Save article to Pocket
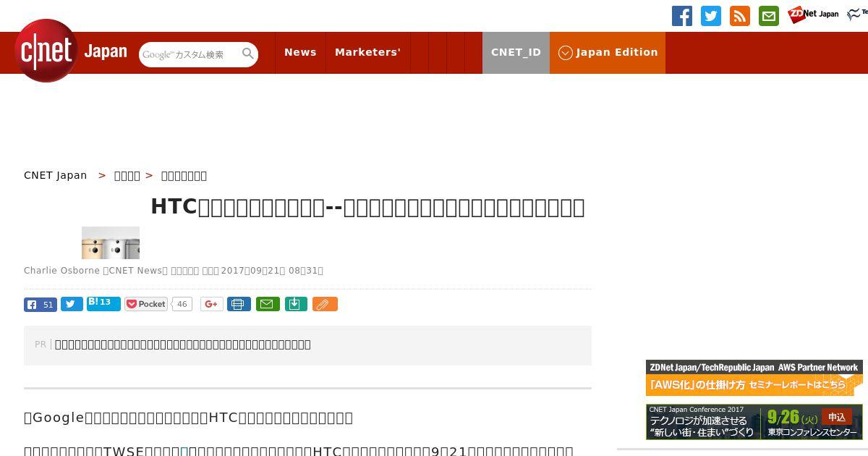Viewport: 868px width, 456px height. pyautogui.click(x=146, y=304)
